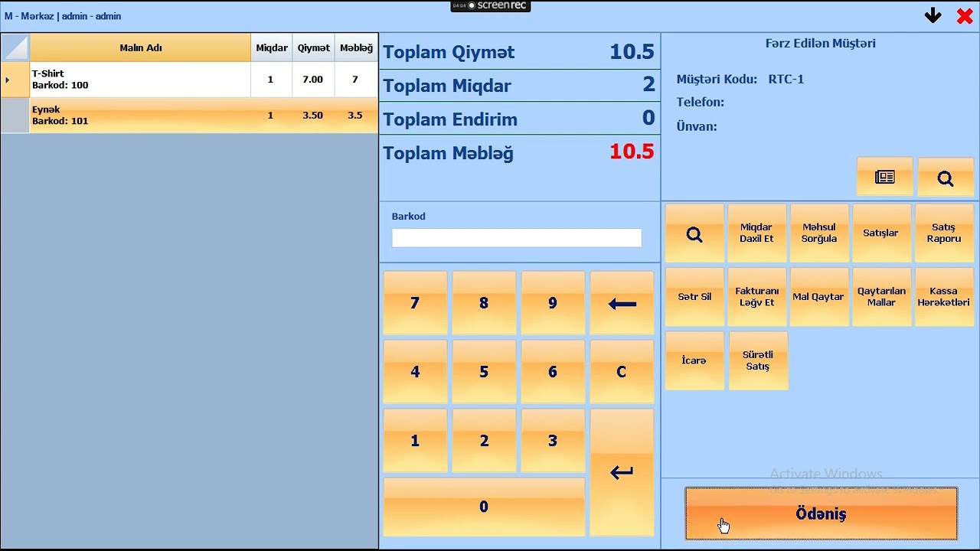Open Satış Raporu
The image size is (980, 551).
[944, 233]
